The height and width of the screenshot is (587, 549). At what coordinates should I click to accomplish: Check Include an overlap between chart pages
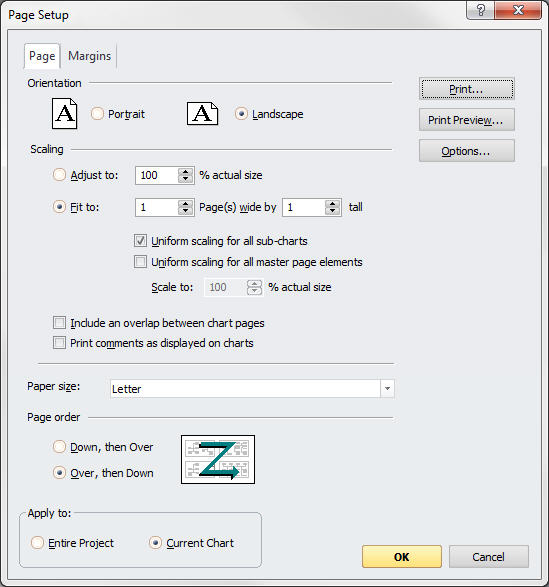(59, 323)
